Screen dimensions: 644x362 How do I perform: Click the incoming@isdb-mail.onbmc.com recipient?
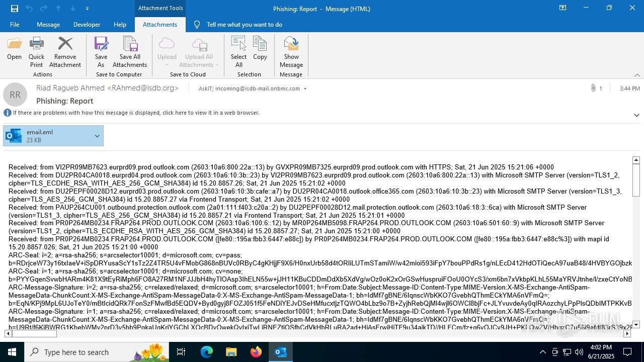point(257,88)
